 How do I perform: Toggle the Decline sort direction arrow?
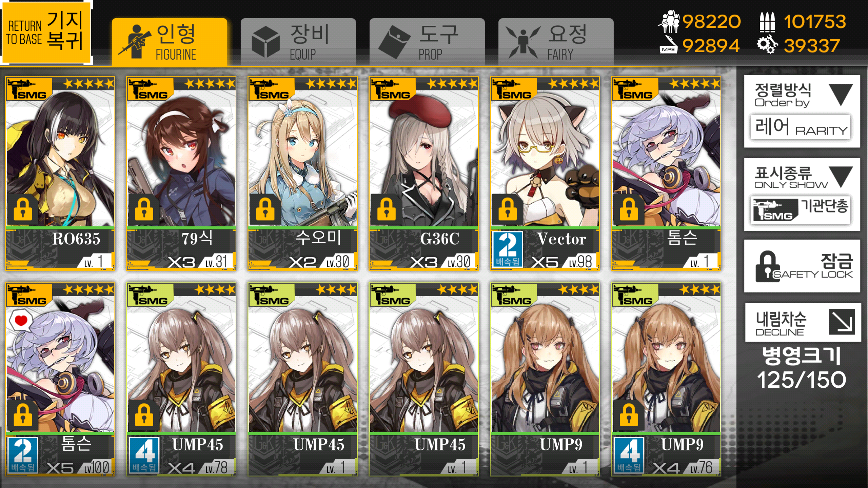(842, 322)
